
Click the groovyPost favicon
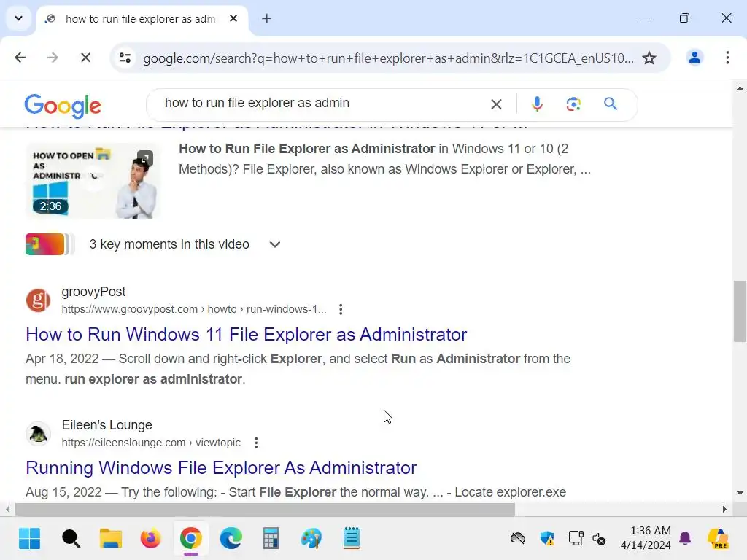click(x=38, y=300)
